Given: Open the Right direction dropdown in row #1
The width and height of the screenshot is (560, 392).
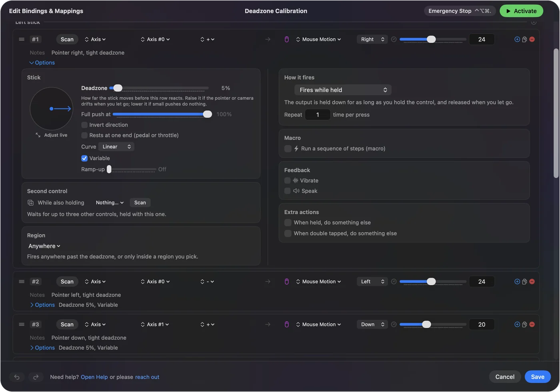Looking at the screenshot, I should click(x=372, y=39).
